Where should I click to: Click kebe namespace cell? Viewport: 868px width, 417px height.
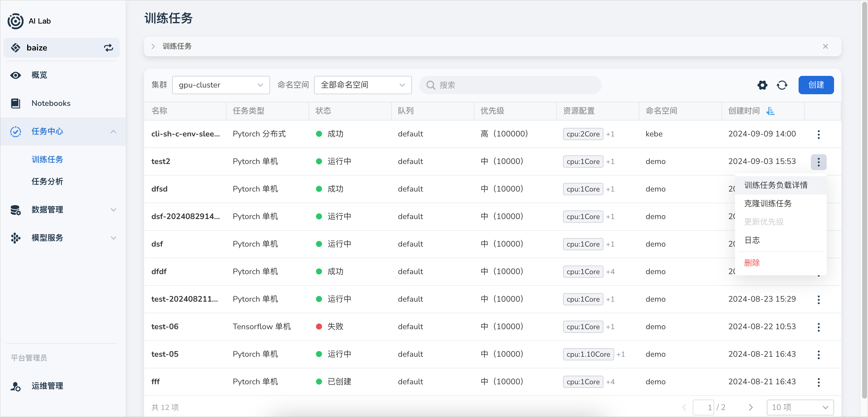tap(654, 134)
